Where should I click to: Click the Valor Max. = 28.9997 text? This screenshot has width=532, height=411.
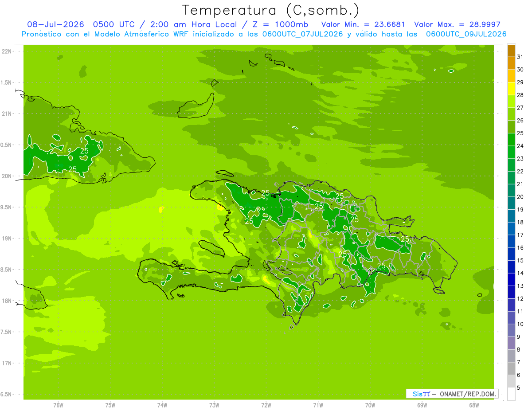[457, 24]
